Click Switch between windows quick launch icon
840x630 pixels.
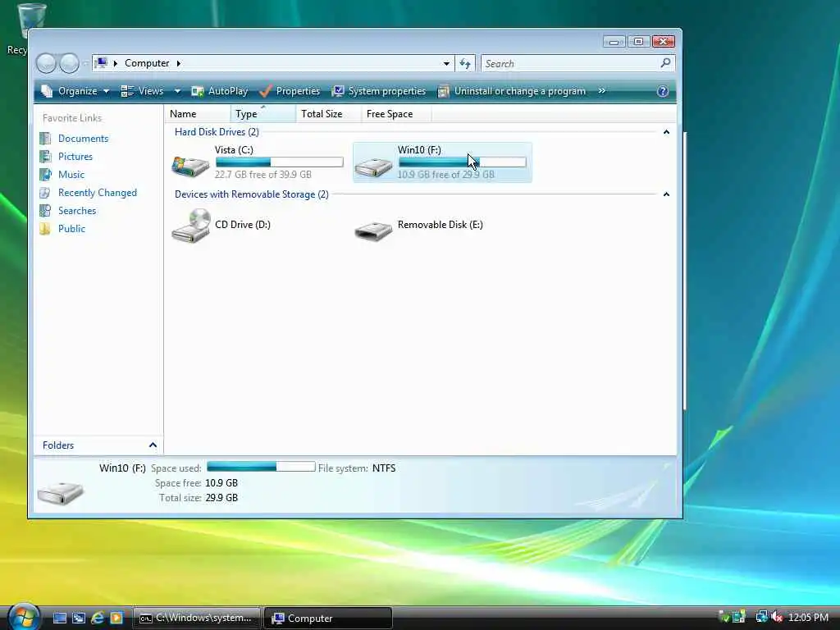click(78, 619)
